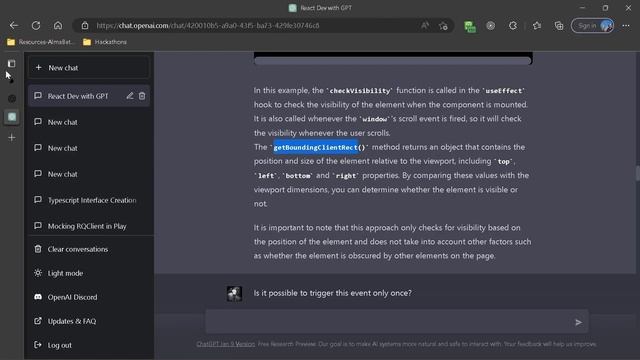Click the useEffect code text

point(503,91)
